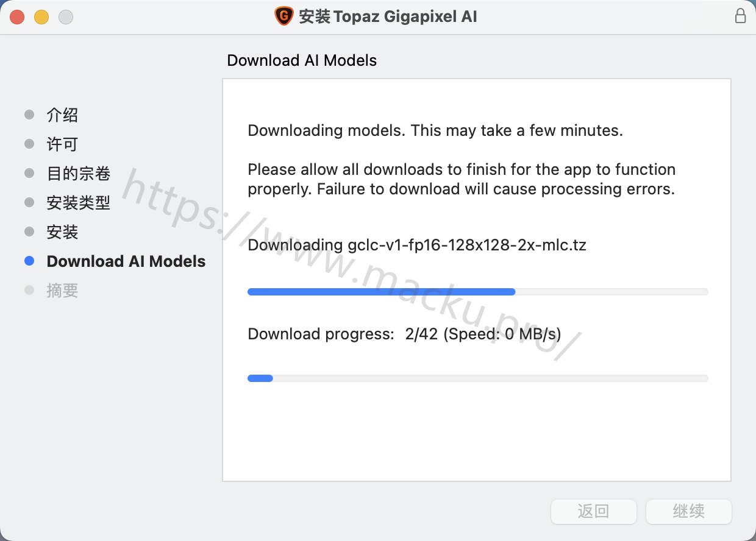
Task: Click the gray bullet beside 介绍
Action: 29,115
